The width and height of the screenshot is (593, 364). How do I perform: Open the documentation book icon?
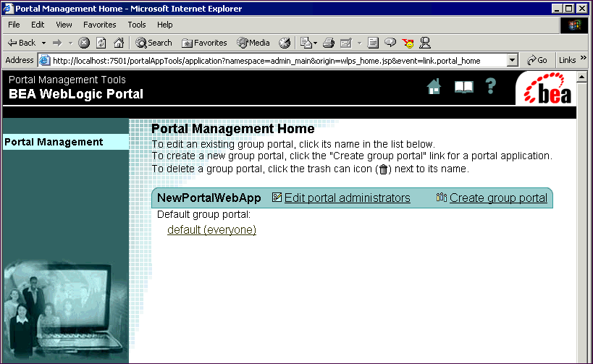pyautogui.click(x=463, y=87)
